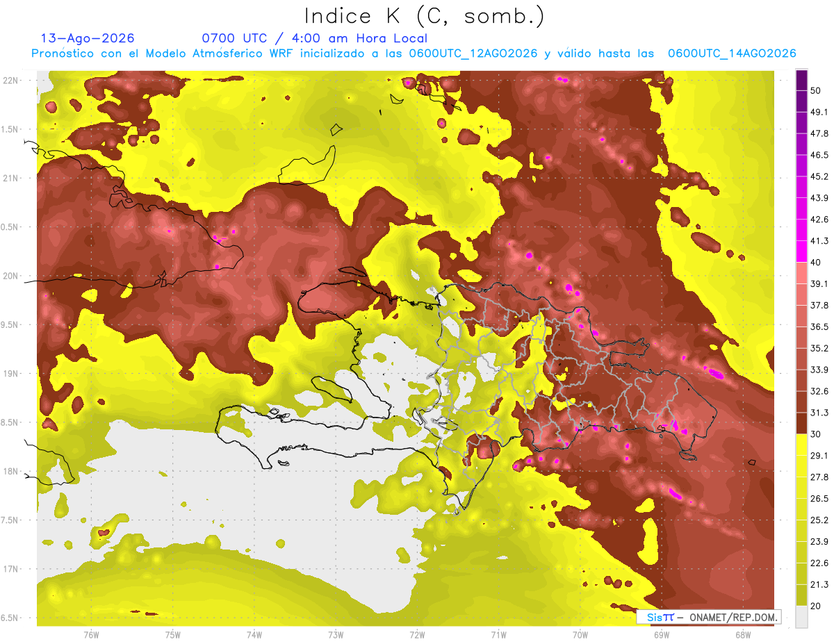Pick the gray colorbar segment below 20

pyautogui.click(x=801, y=616)
